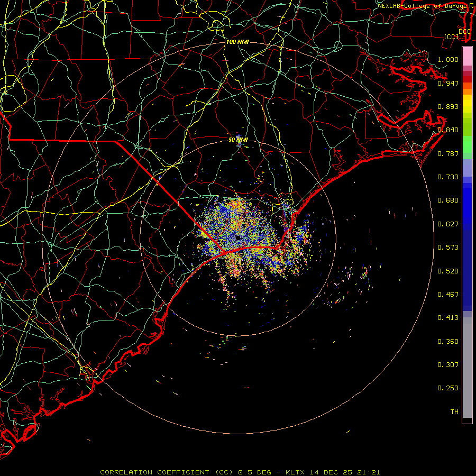Click the [CC] units label
The height and width of the screenshot is (476, 476).
click(x=452, y=36)
